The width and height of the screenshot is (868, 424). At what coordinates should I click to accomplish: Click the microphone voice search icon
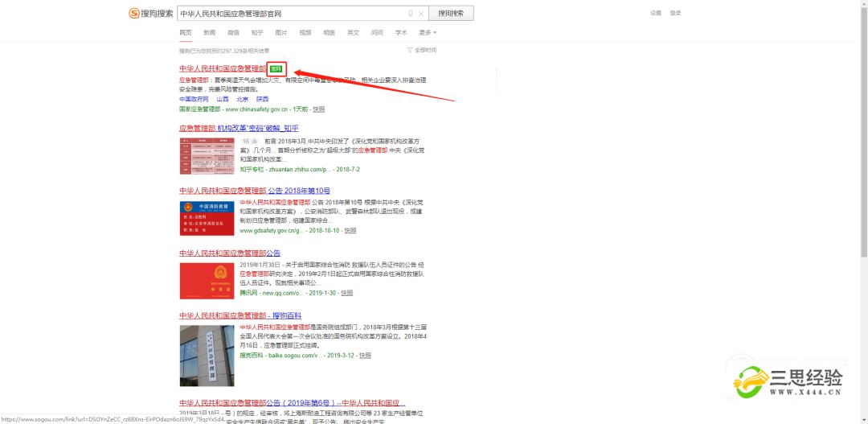[410, 14]
